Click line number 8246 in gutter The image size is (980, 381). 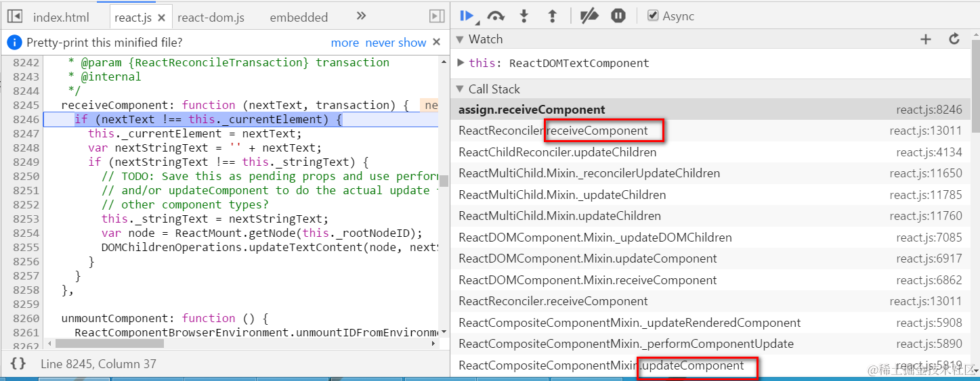click(25, 119)
